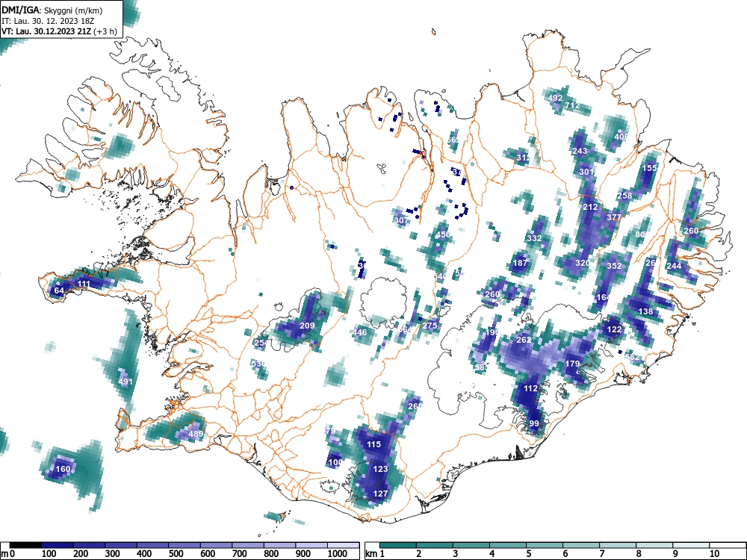Click the '187' visibility value on the map
The height and width of the screenshot is (560, 747).
(520, 263)
